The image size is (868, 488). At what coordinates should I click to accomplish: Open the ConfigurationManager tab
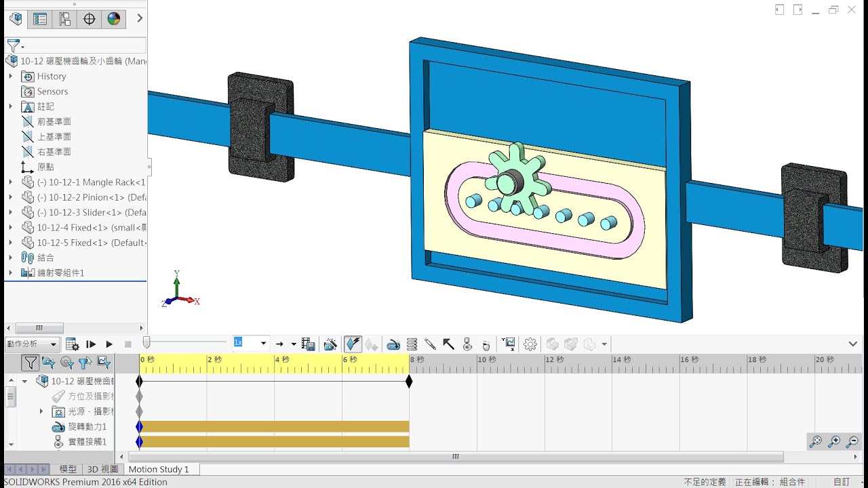point(64,19)
